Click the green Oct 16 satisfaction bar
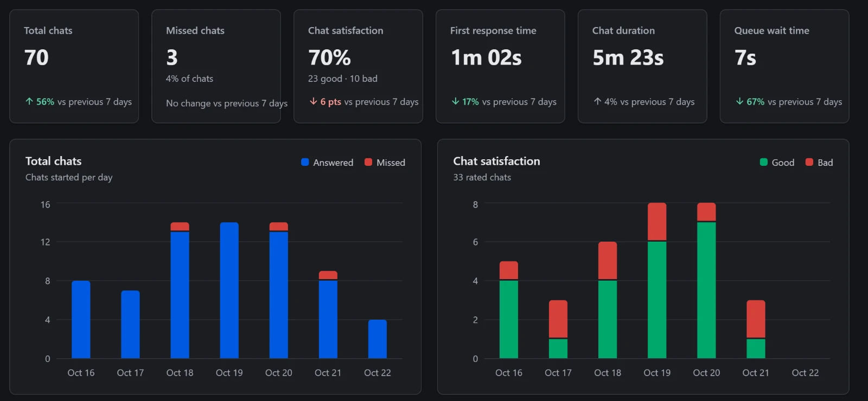868x401 pixels. (x=509, y=319)
